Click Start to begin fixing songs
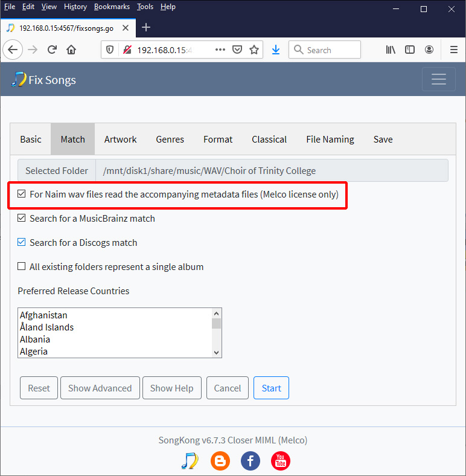Viewport: 466px width, 476px height. [271, 388]
